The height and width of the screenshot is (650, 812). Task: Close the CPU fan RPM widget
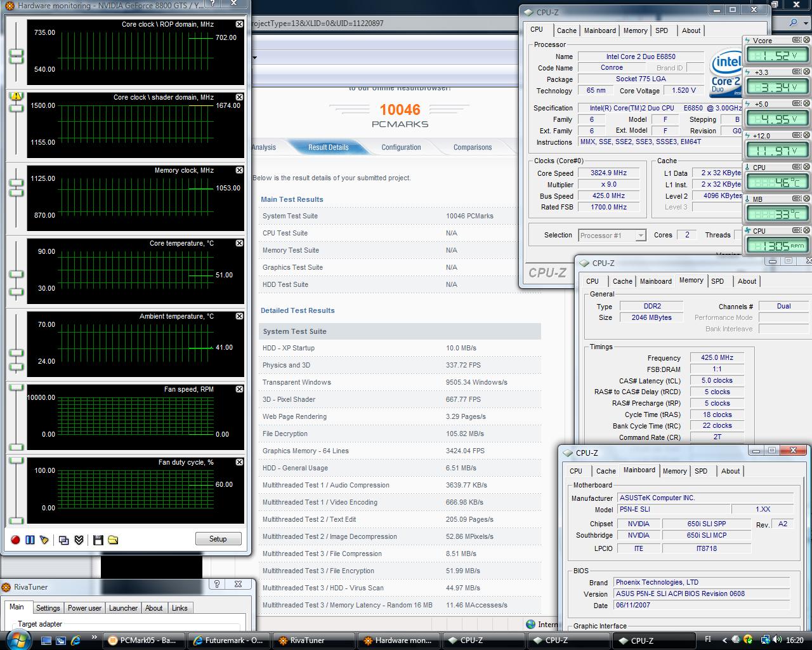807,230
